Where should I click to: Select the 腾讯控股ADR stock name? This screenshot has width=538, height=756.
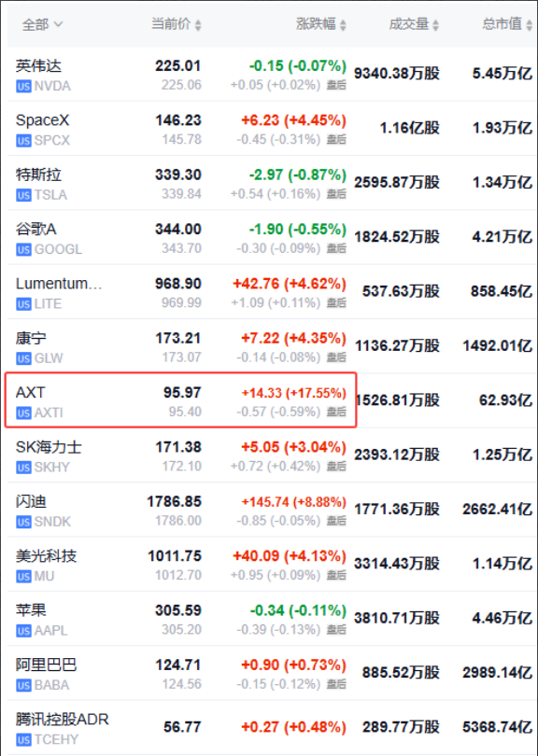[x=63, y=720]
